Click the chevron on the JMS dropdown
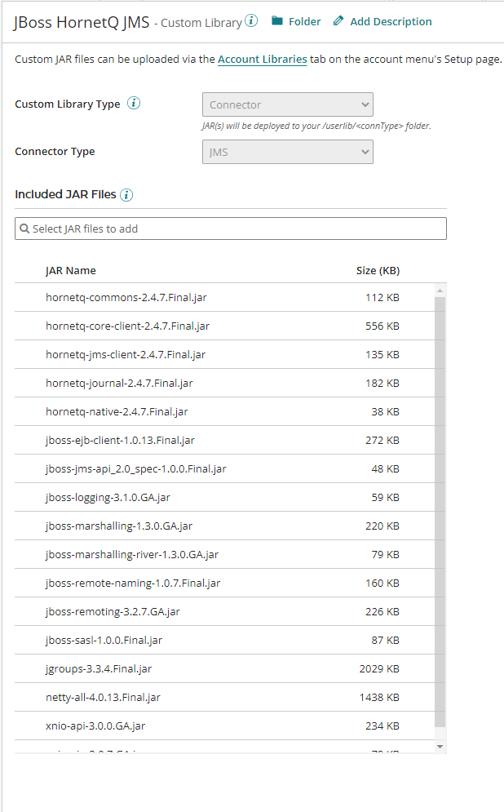 click(364, 152)
